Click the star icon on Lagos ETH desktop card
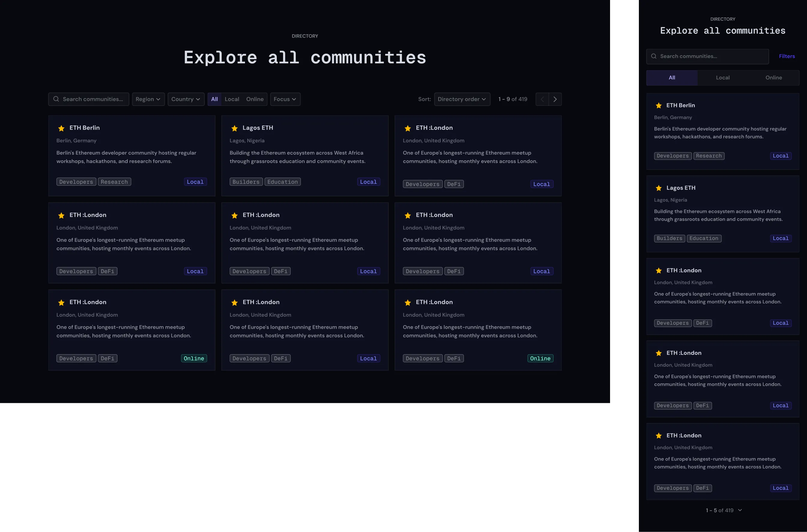Image resolution: width=807 pixels, height=532 pixels. click(x=234, y=128)
